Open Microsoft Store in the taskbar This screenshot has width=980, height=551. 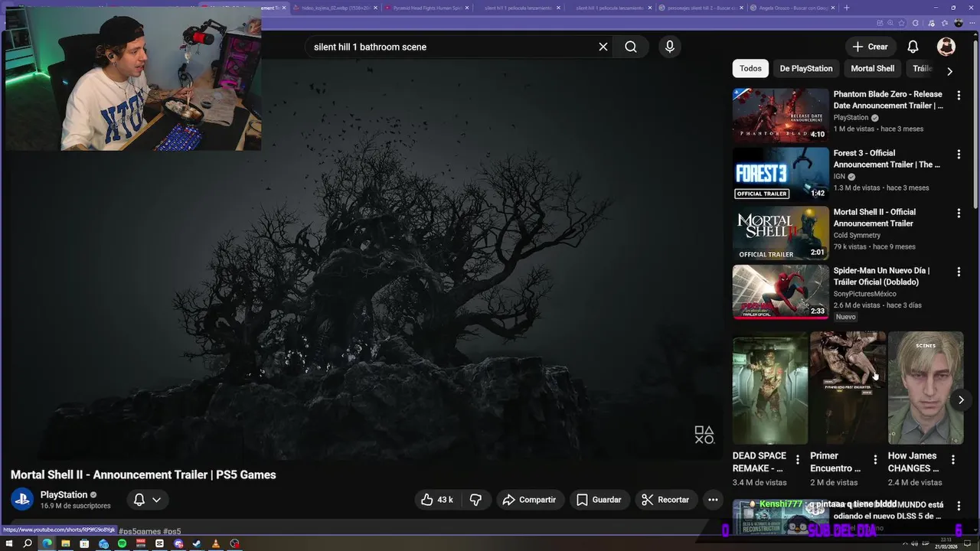point(84,543)
